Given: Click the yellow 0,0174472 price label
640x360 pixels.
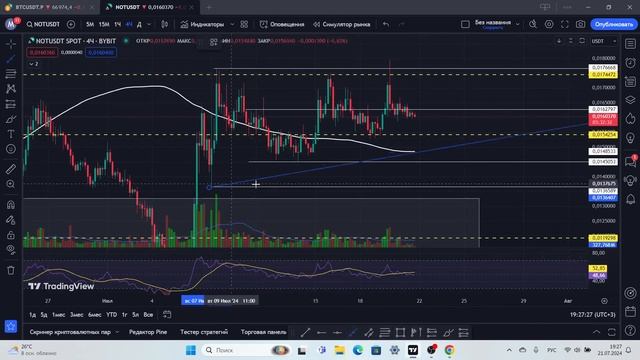Looking at the screenshot, I should coord(603,75).
